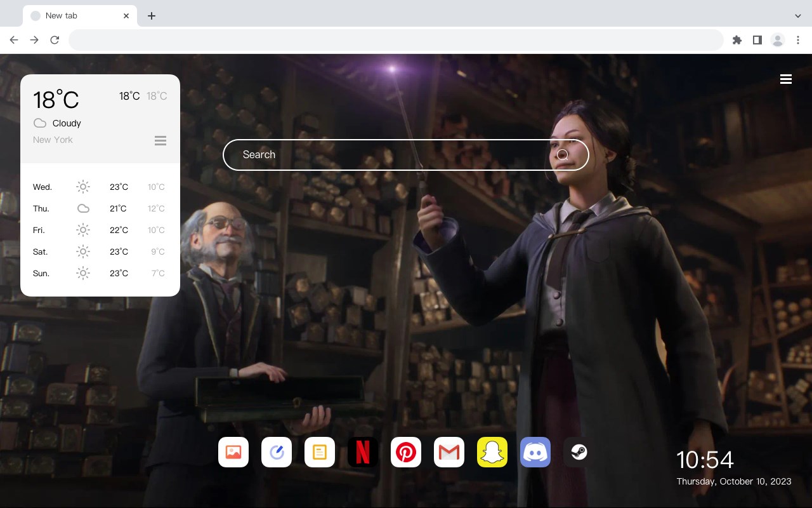This screenshot has width=812, height=508.
Task: Open the Snapchat shortcut icon
Action: click(x=492, y=452)
